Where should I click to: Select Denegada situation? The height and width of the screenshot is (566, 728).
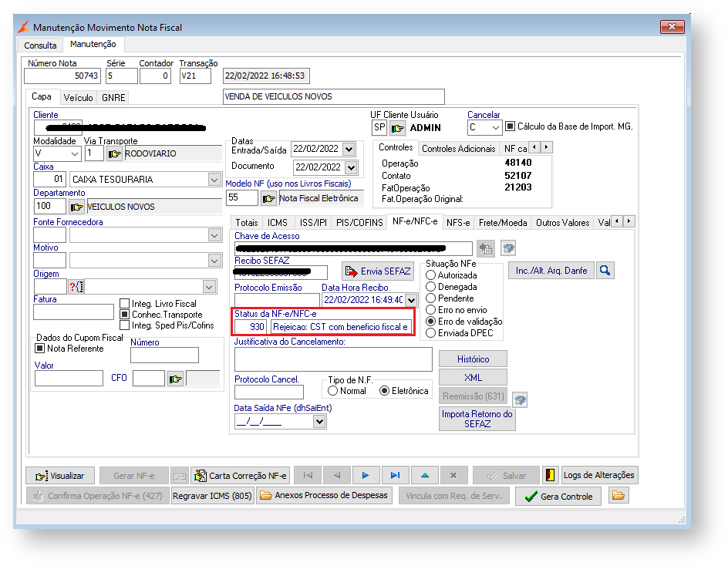tap(430, 287)
